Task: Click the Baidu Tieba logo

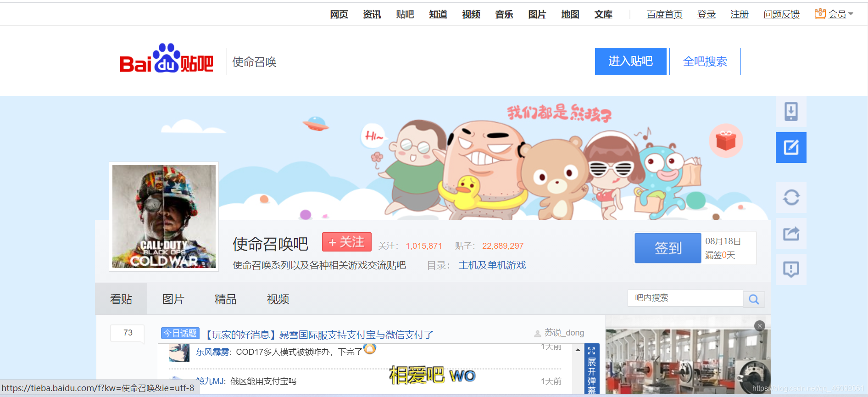Action: pyautogui.click(x=167, y=59)
